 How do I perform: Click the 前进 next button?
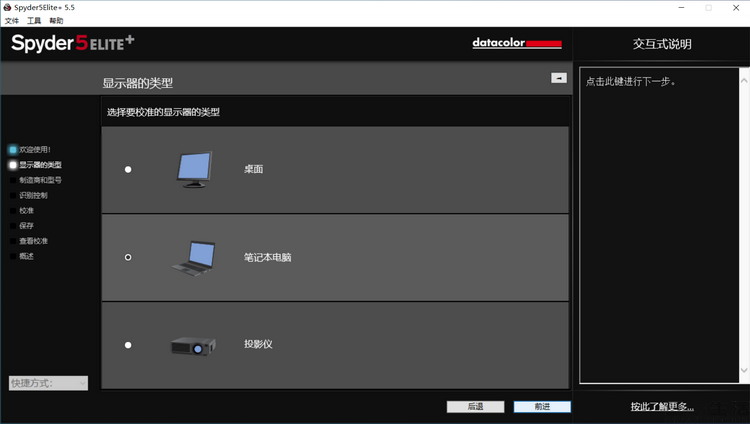(542, 407)
